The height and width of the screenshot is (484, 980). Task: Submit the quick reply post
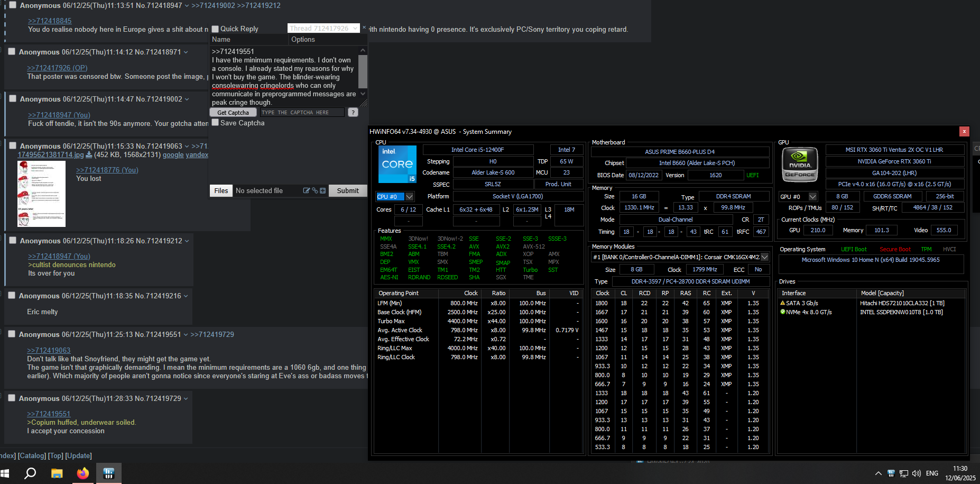point(348,191)
